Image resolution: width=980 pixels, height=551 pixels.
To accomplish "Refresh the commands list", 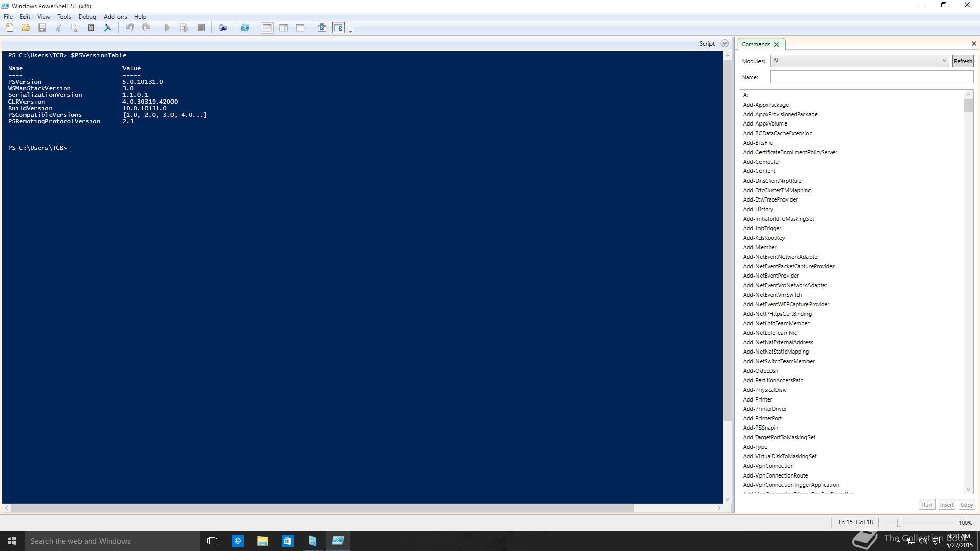I will click(963, 61).
